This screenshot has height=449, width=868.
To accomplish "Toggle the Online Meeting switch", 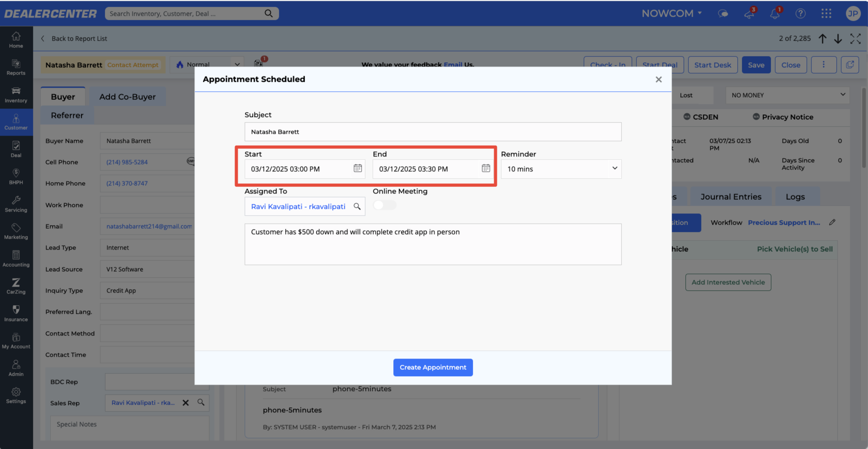I will click(x=384, y=205).
